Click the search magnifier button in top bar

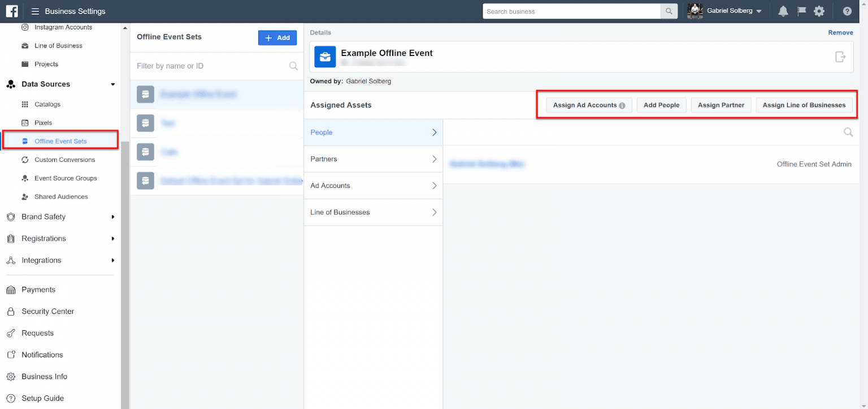click(669, 11)
